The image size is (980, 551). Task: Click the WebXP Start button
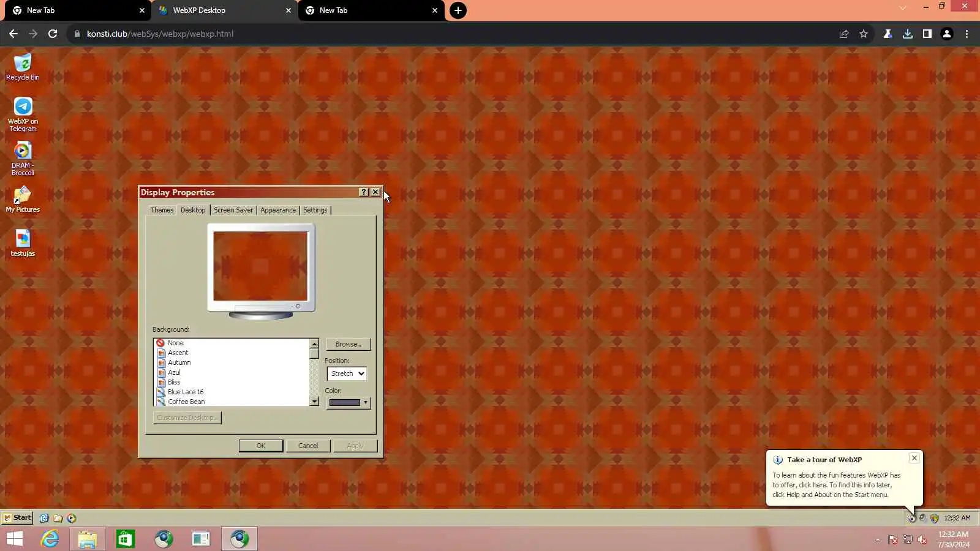(x=17, y=518)
